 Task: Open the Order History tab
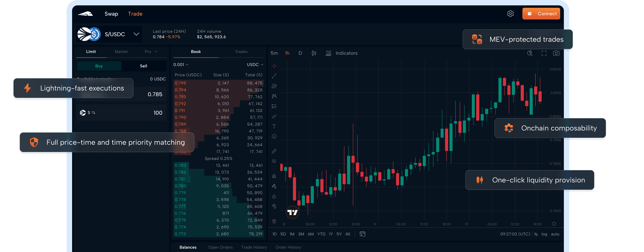point(288,247)
